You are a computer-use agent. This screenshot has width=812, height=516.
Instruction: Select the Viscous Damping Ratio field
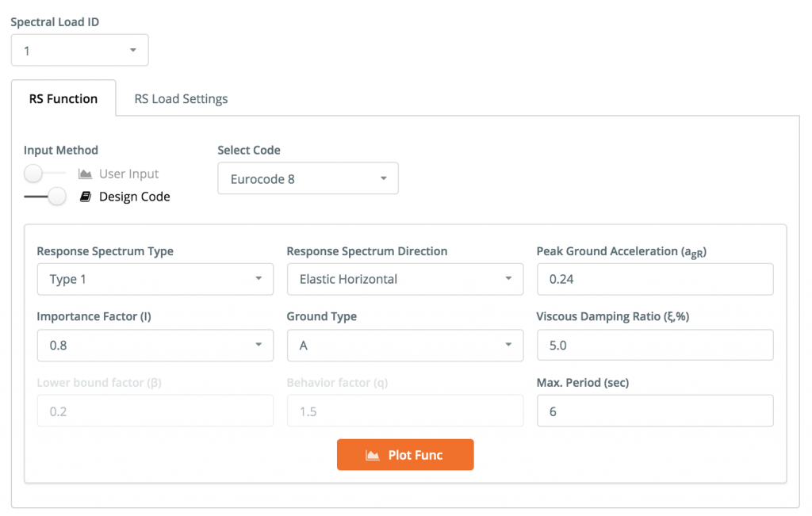(655, 345)
